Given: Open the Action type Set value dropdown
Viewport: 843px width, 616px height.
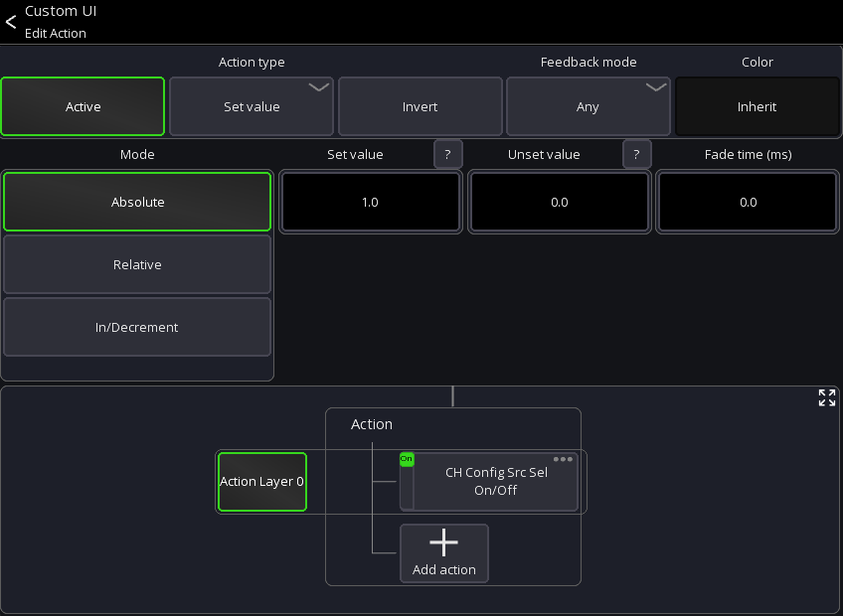Looking at the screenshot, I should tap(251, 106).
